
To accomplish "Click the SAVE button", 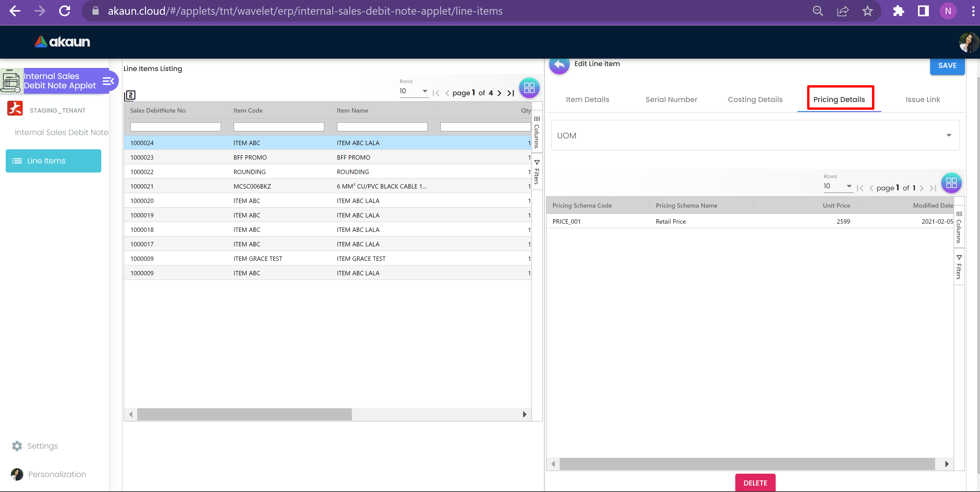I will [x=947, y=66].
